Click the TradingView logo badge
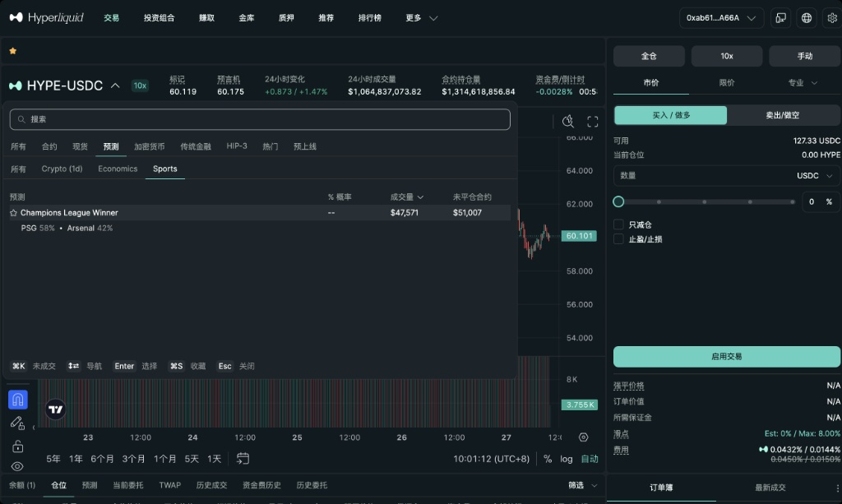842x504 pixels. (x=55, y=409)
